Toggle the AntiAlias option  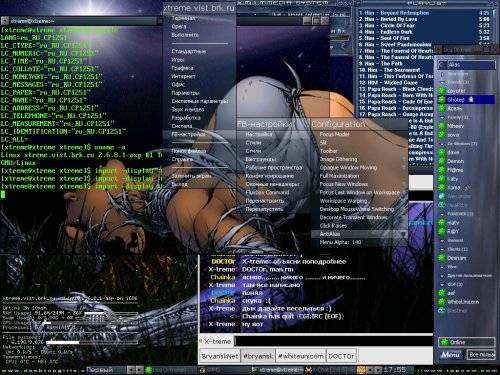pos(359,234)
